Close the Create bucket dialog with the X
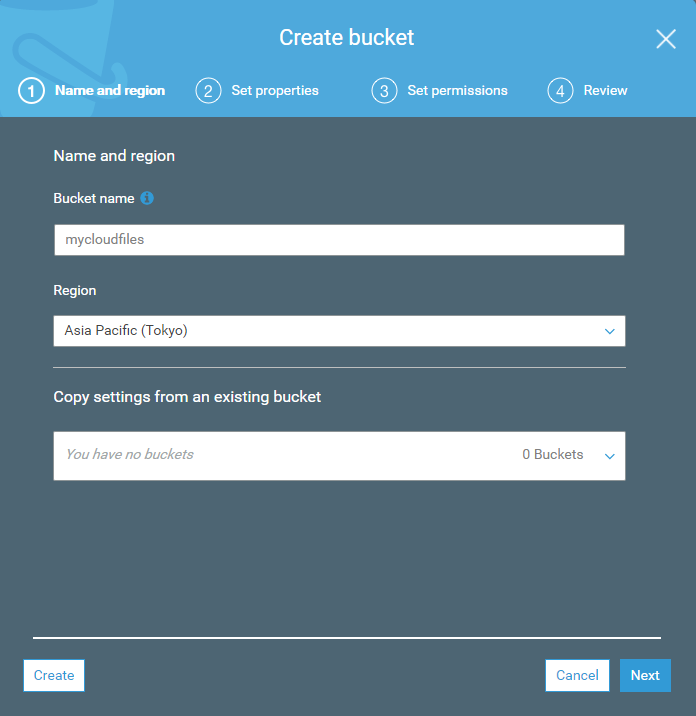 [x=666, y=39]
